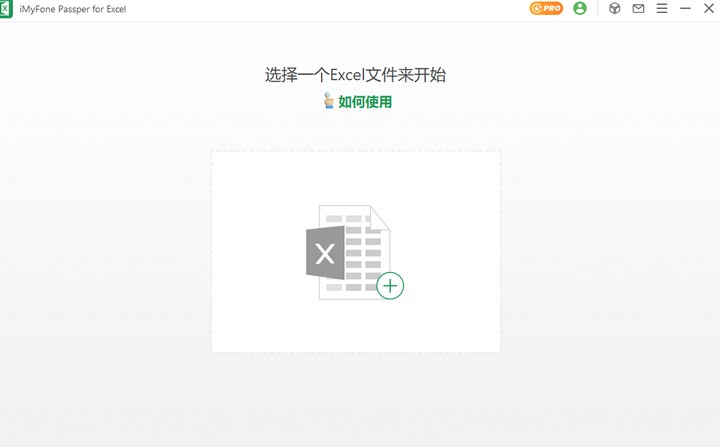Open the envelope feedback icon

(638, 8)
